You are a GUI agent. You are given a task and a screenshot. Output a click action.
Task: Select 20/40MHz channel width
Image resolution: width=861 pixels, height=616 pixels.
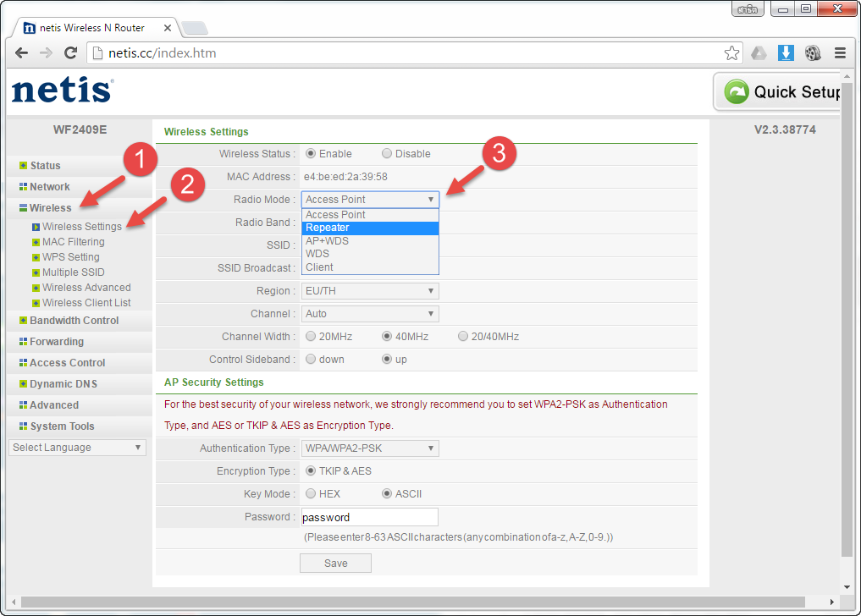pos(463,336)
